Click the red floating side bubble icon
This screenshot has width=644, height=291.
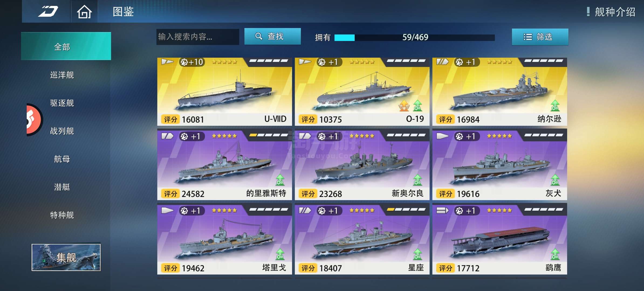[34, 120]
